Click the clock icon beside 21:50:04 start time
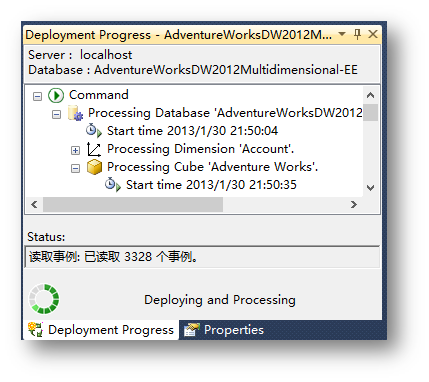429x382 pixels. 94,131
